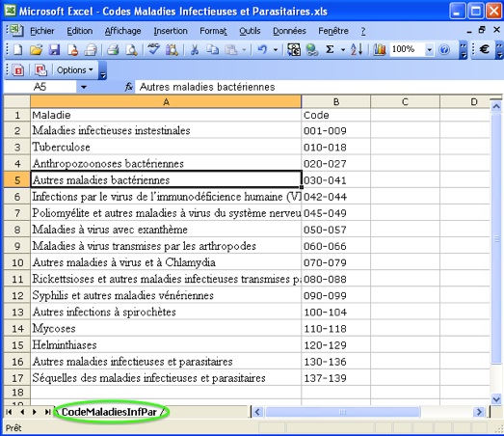Open the Affichage menu
Screen dimensions: 504x436
click(x=122, y=31)
